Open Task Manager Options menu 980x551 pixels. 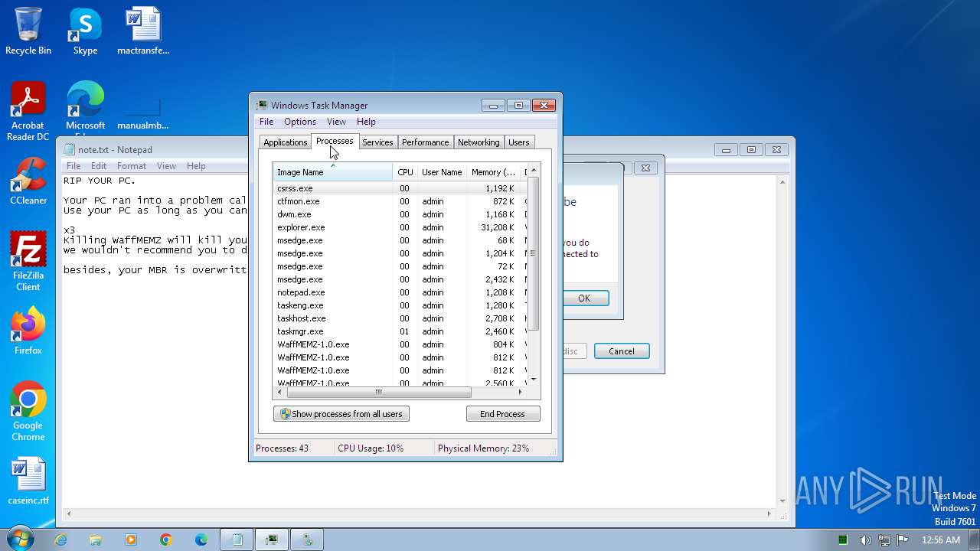[x=300, y=122]
